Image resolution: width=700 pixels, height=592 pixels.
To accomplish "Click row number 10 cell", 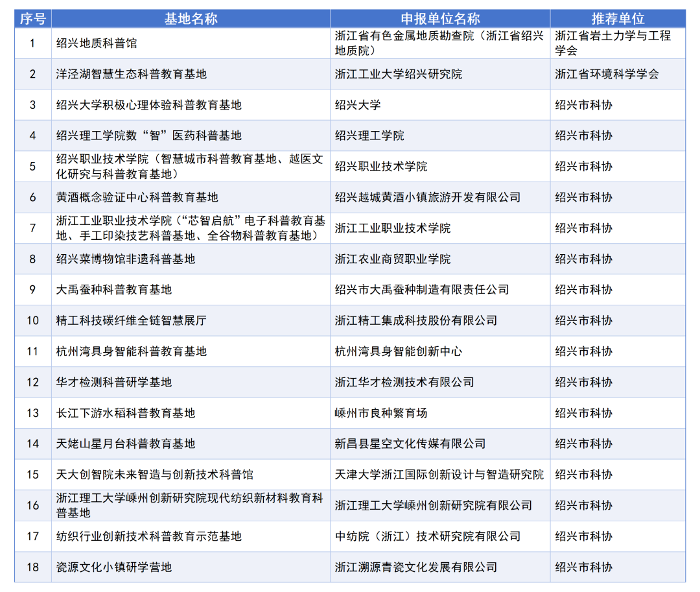I will pos(33,320).
